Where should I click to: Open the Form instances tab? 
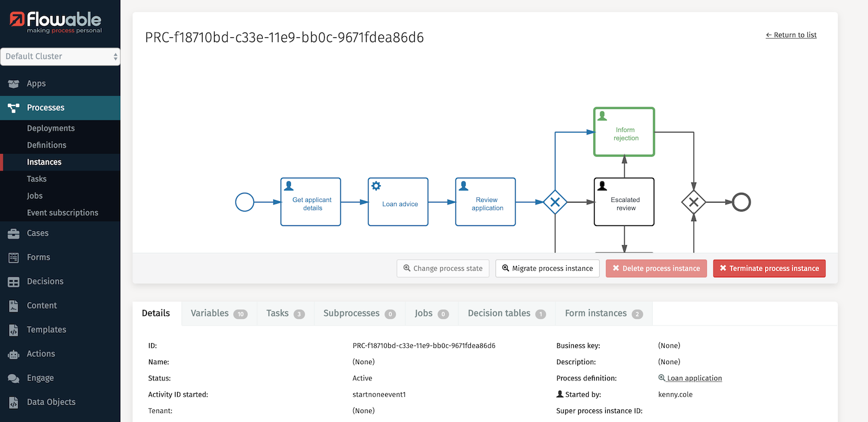tap(596, 313)
